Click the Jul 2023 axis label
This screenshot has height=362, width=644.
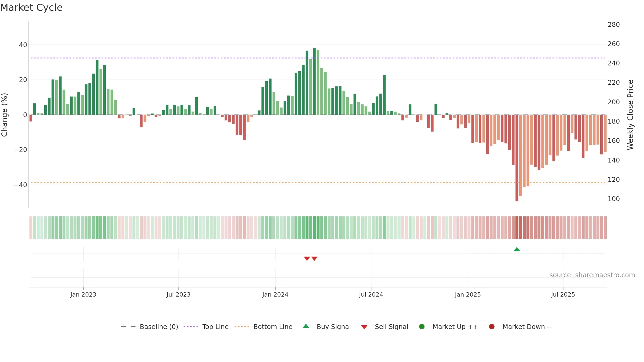(178, 294)
